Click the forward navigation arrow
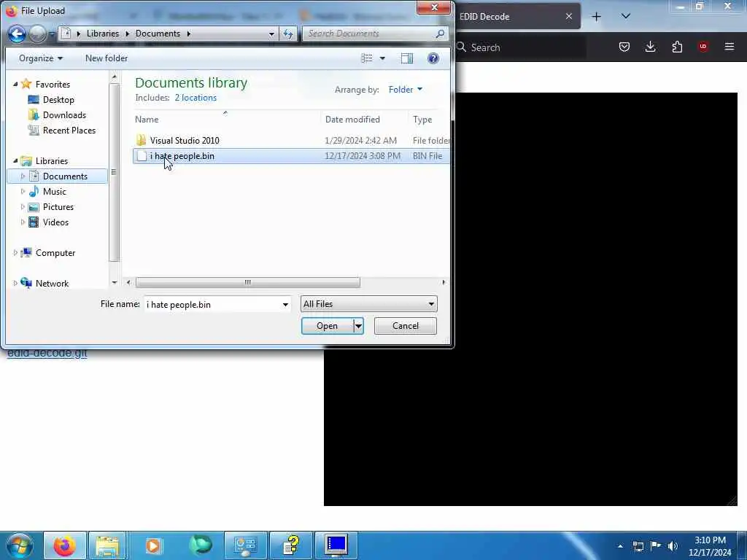This screenshot has width=747, height=560. click(x=37, y=34)
